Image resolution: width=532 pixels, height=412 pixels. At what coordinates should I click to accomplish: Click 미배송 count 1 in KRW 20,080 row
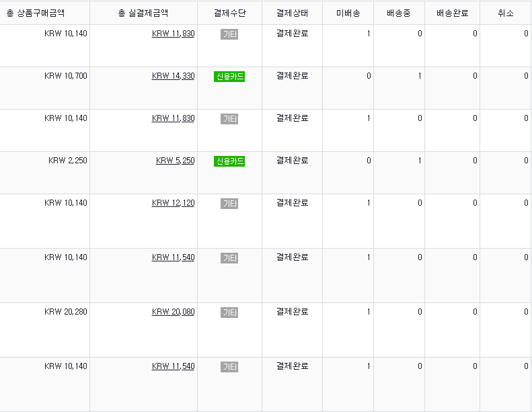(x=369, y=312)
